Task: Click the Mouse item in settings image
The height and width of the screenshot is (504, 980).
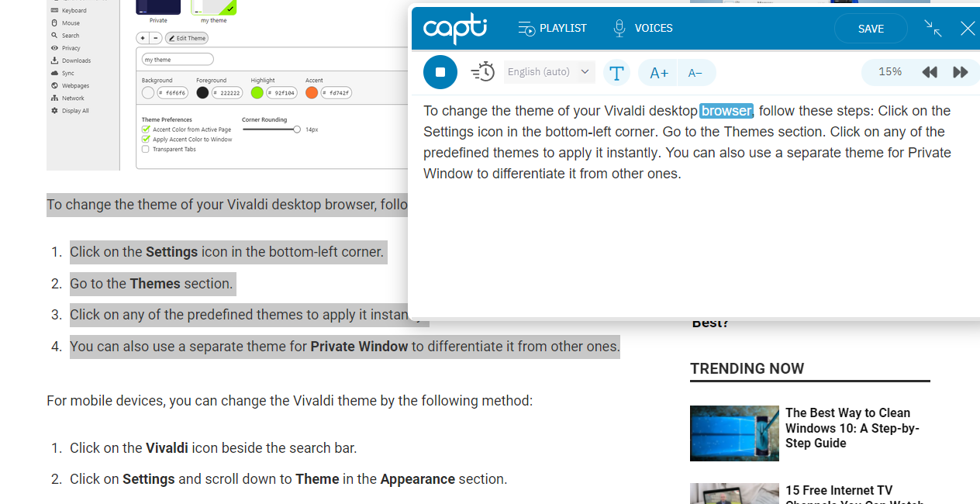Action: 65,23
